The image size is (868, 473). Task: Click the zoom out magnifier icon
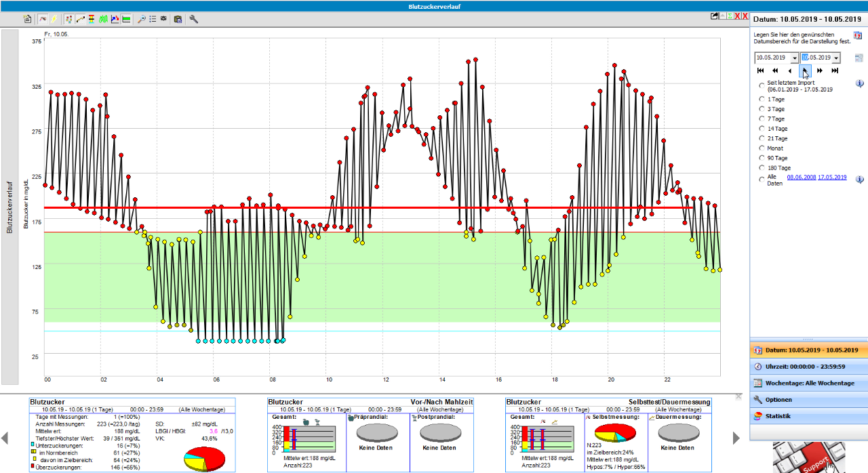[x=141, y=19]
